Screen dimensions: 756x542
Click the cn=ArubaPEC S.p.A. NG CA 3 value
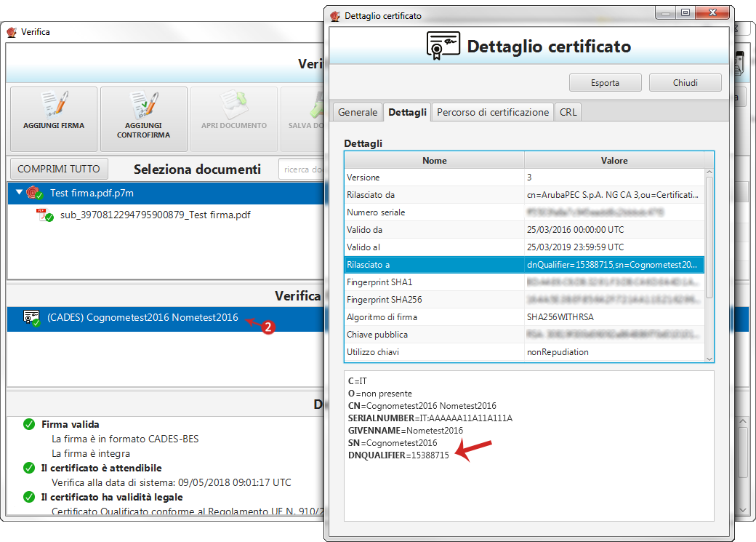coord(612,195)
